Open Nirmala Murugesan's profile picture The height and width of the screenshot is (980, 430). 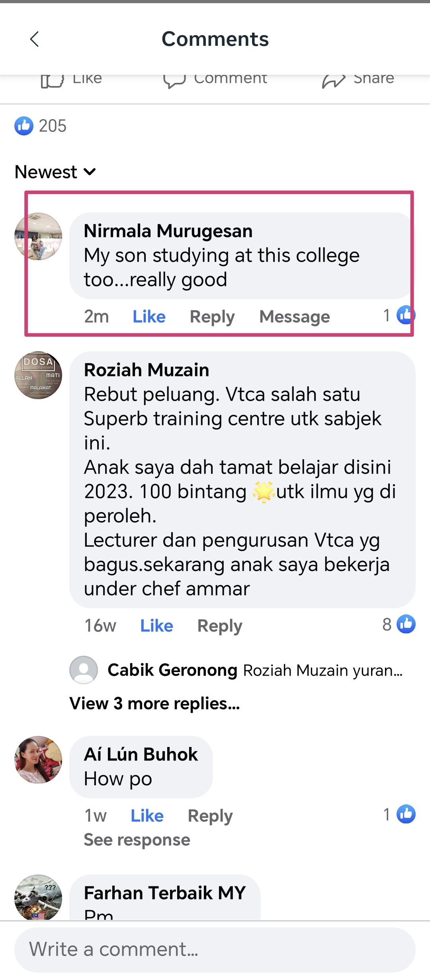[x=38, y=236]
